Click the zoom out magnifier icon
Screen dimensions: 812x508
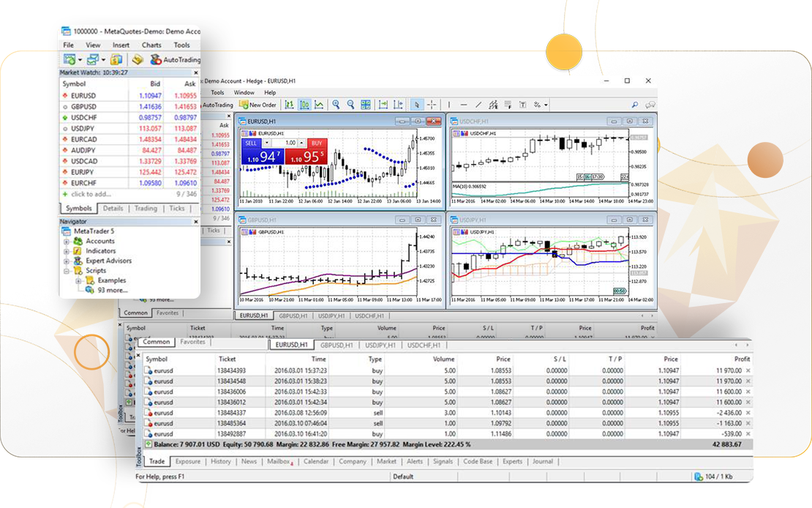pos(350,105)
